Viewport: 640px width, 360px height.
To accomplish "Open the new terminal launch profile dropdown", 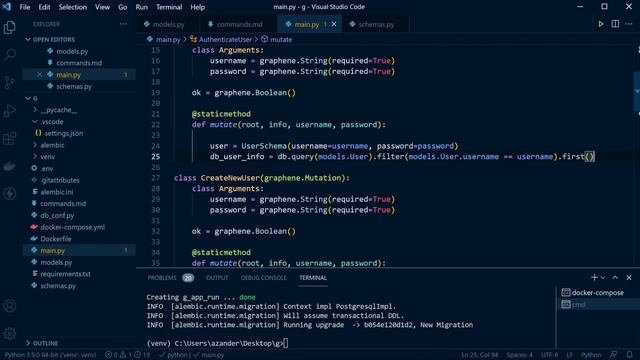I will (603, 278).
